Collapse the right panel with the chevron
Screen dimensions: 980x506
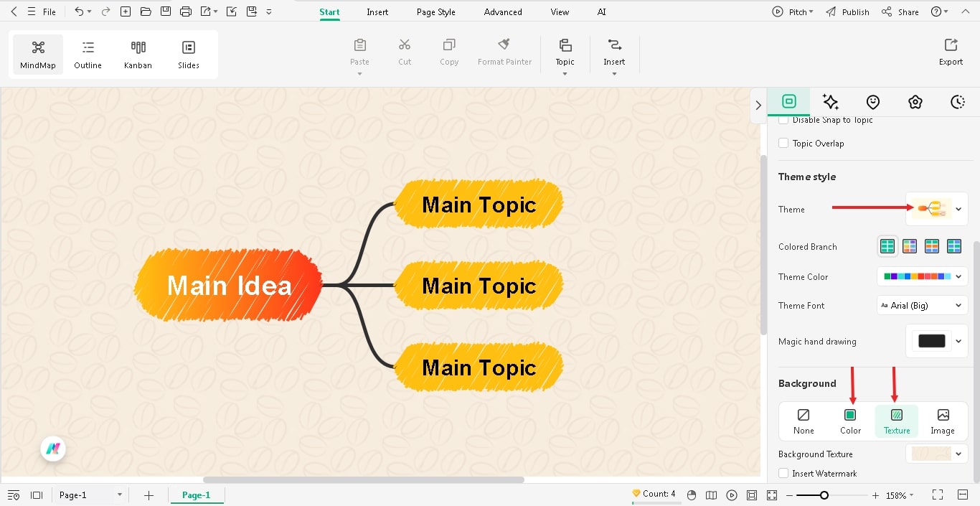pos(758,105)
